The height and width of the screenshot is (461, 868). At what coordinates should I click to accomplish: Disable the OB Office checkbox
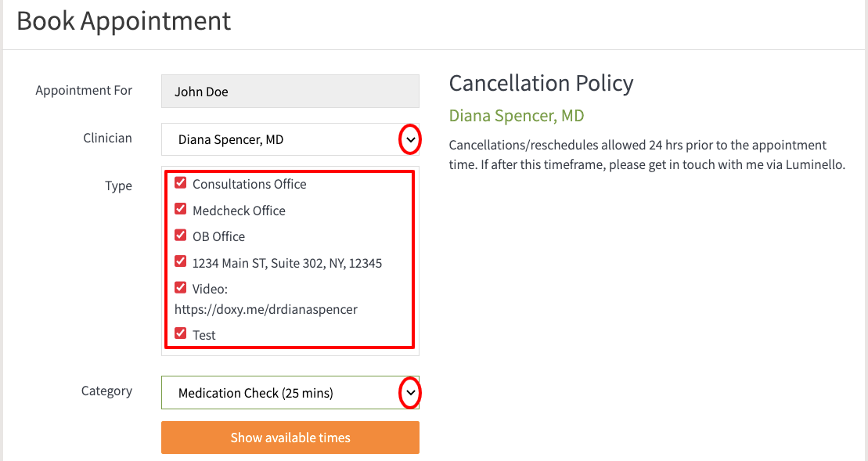click(x=181, y=235)
